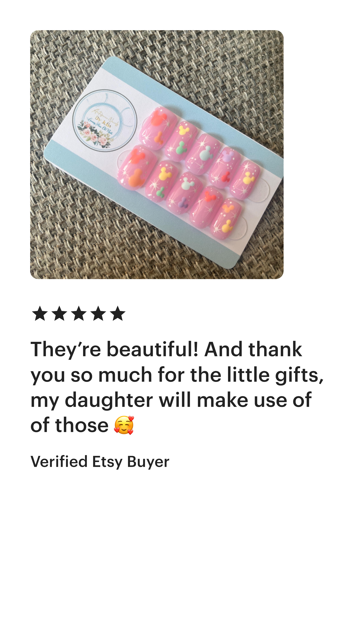Select the middle third rating star
Screen dimensions: 362x644
[x=79, y=313]
